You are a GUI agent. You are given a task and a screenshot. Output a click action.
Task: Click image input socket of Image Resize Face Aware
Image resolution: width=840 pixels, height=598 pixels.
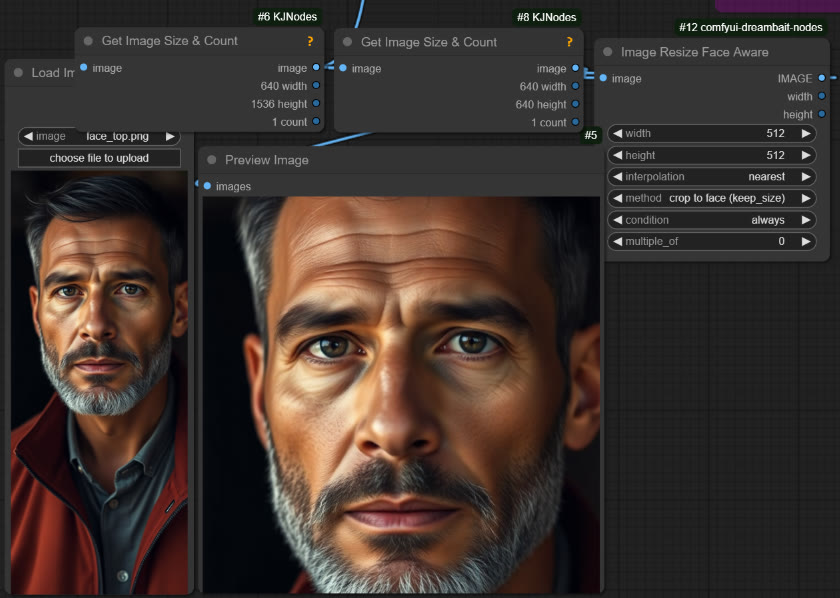pyautogui.click(x=603, y=78)
